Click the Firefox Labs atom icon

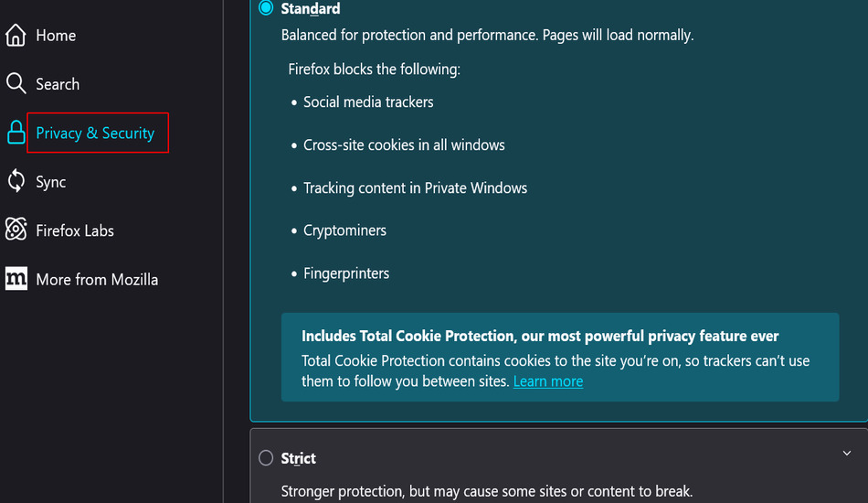tap(16, 229)
